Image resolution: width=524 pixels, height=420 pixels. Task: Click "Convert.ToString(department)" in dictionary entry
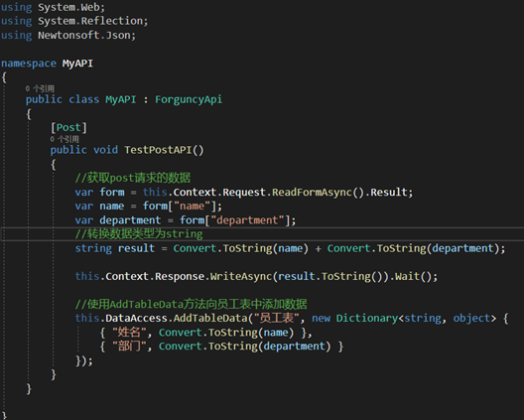click(244, 347)
